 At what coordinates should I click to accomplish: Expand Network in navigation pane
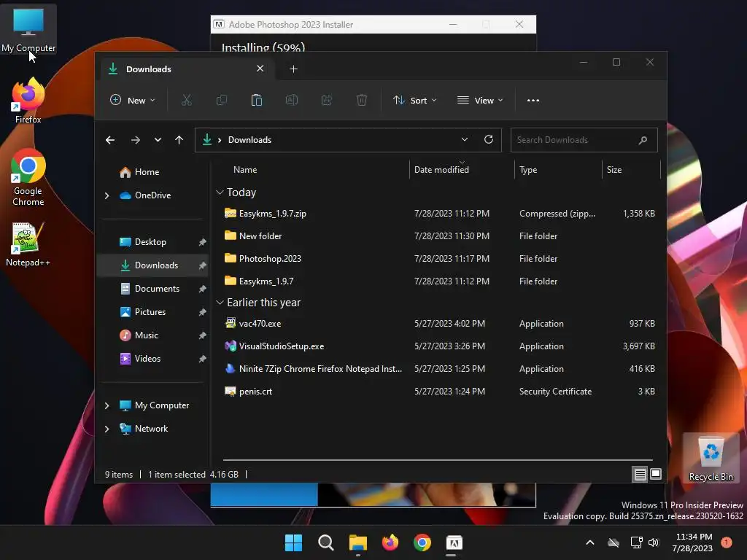pyautogui.click(x=107, y=429)
